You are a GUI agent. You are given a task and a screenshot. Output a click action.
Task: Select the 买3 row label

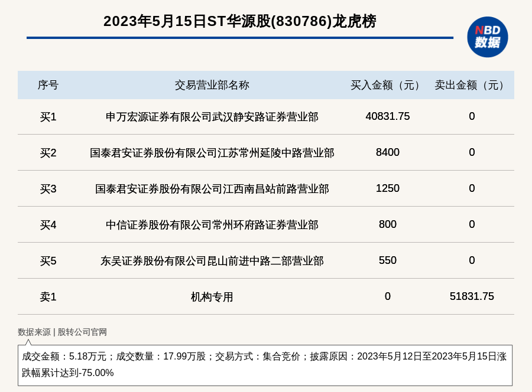coord(48,189)
